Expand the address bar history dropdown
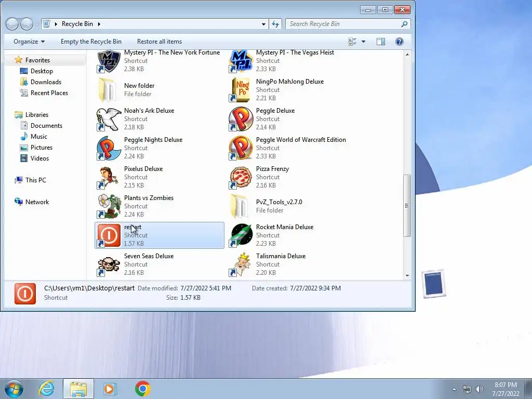Image resolution: width=532 pixels, height=399 pixels. (263, 24)
